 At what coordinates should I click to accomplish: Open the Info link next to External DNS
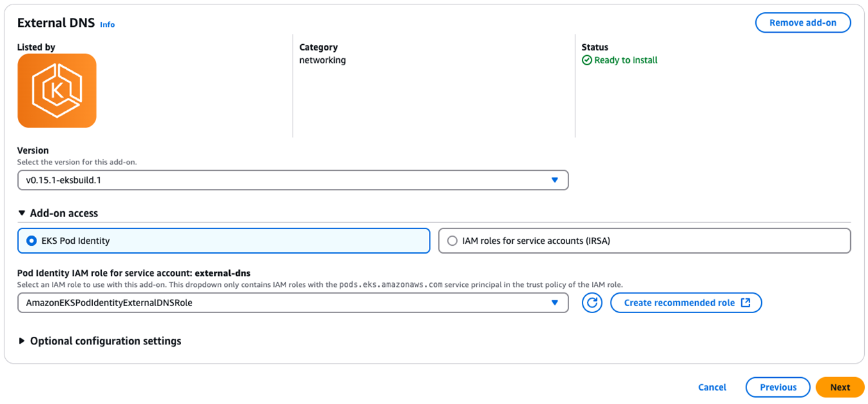point(107,24)
